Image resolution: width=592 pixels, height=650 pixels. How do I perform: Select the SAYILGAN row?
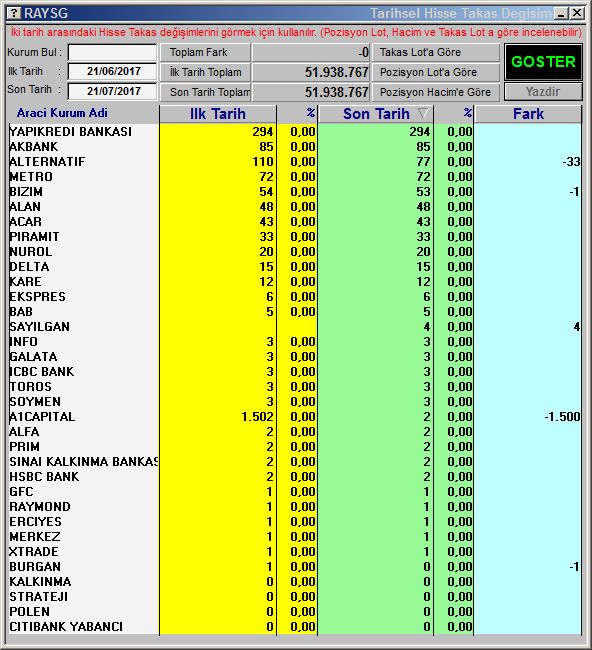pyautogui.click(x=295, y=327)
